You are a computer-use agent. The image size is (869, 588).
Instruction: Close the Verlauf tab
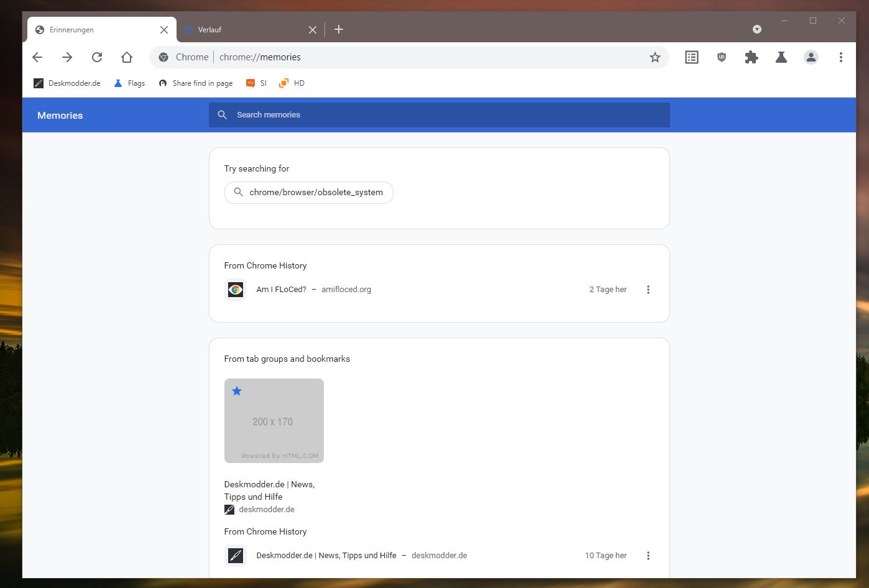pos(313,30)
